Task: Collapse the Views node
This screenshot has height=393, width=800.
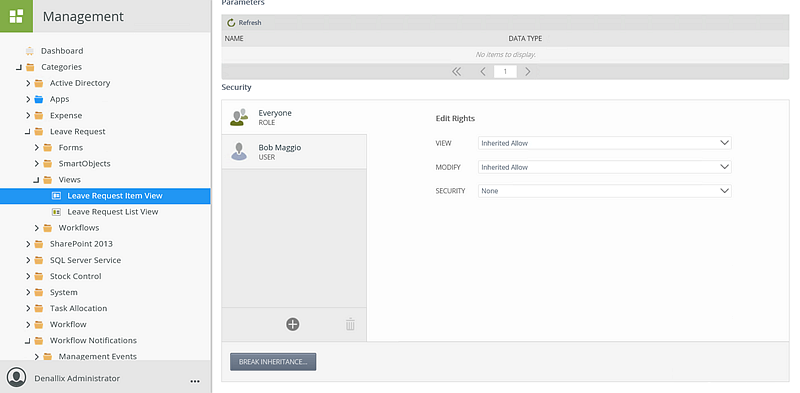Action: (36, 180)
